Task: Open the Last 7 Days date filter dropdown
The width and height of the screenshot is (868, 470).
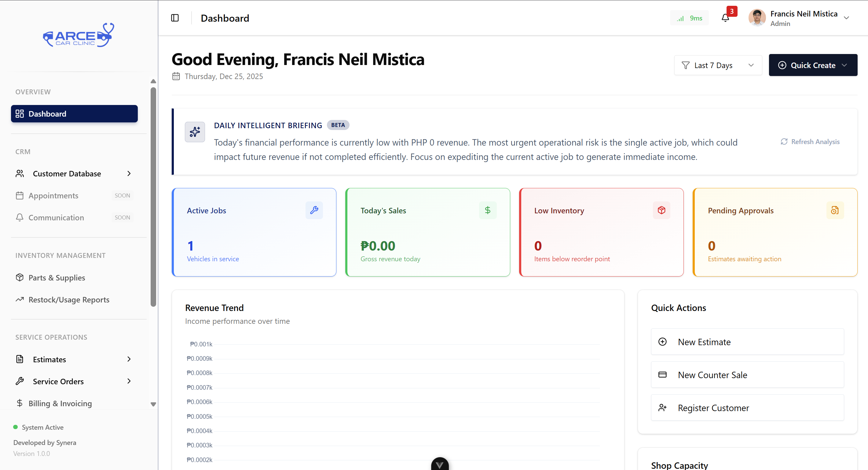Action: (718, 65)
